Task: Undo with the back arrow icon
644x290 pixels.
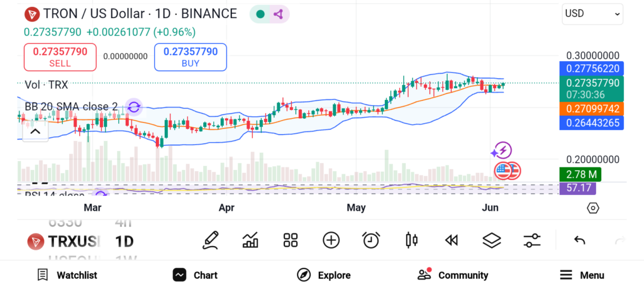Action: (x=579, y=240)
